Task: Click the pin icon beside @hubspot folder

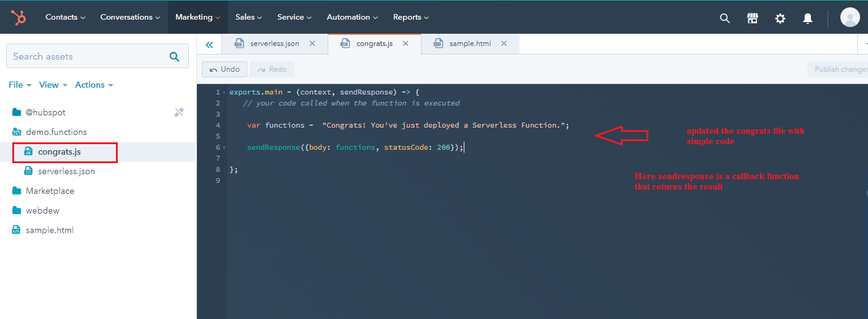Action: pyautogui.click(x=179, y=112)
